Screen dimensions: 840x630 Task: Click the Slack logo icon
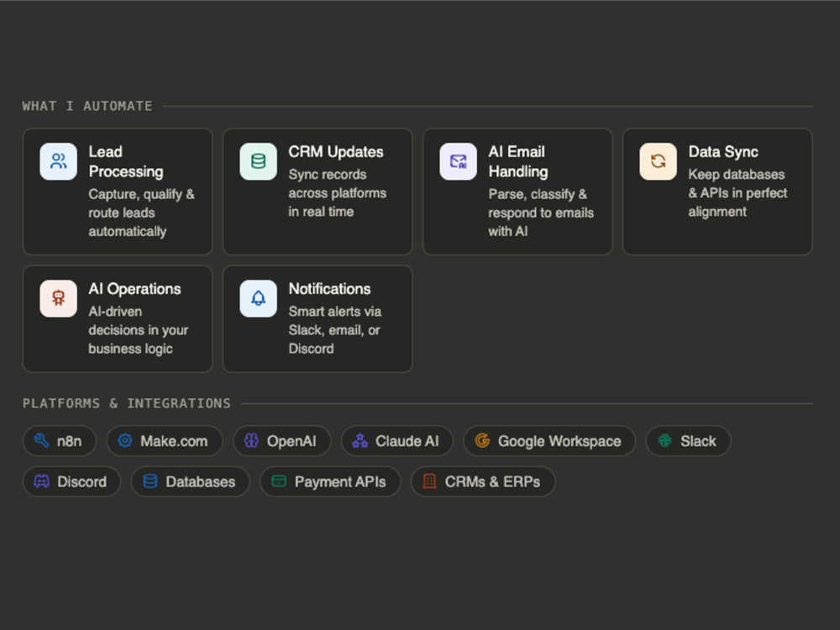click(x=664, y=441)
